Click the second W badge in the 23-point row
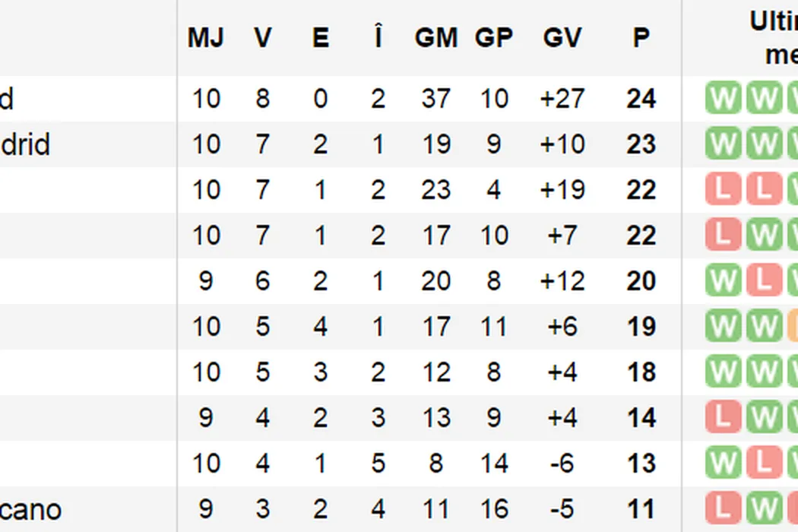798x532 pixels. point(762,144)
